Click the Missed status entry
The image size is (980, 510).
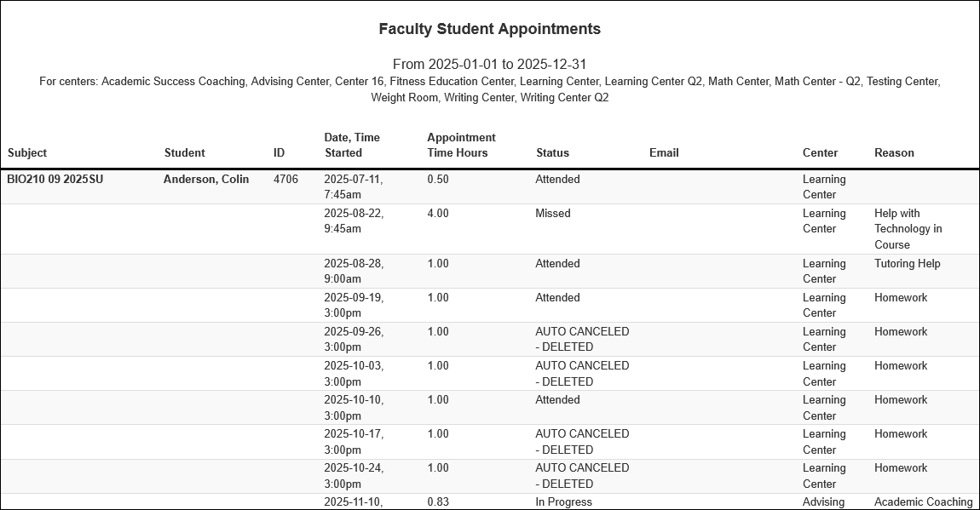click(x=553, y=214)
